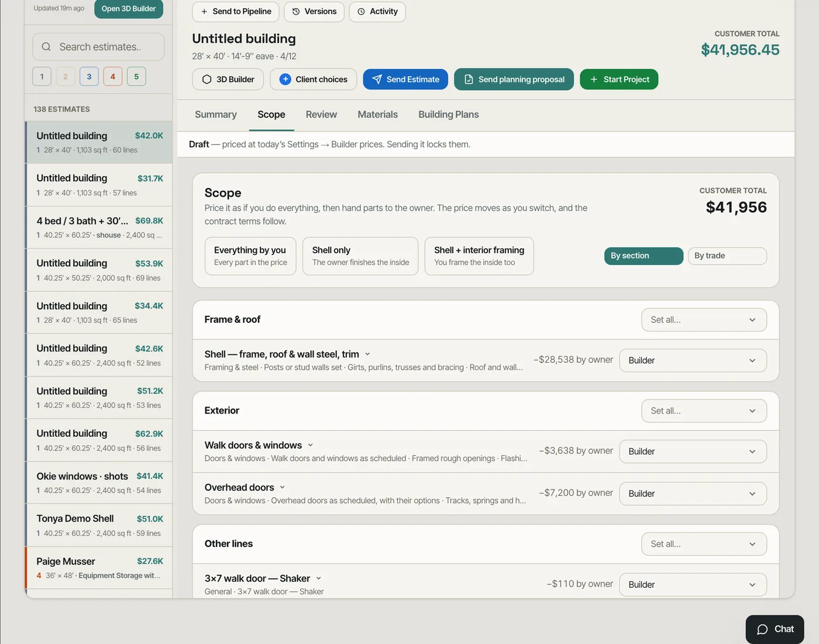Toggle stage filter 2

[x=66, y=77]
